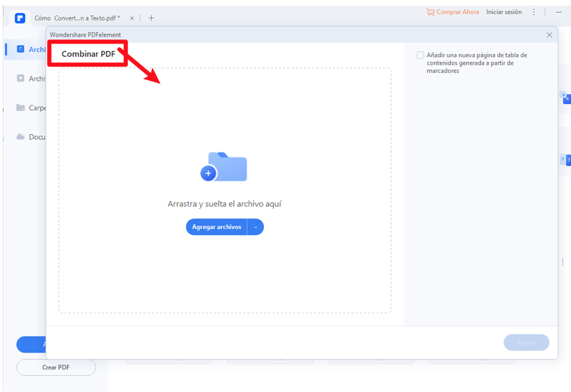Close the Combinar PDF dialog
This screenshot has width=571, height=392.
(x=549, y=34)
